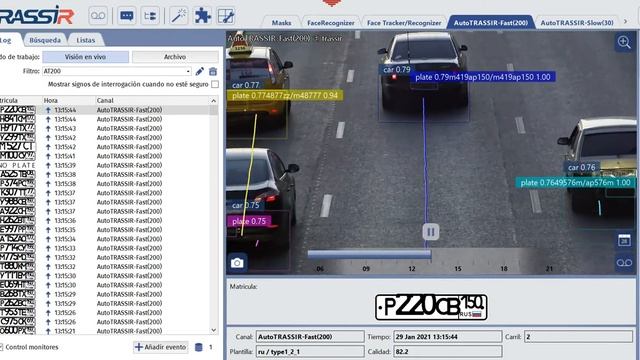The width and height of the screenshot is (640, 360).
Task: Select Visión en vivo mode
Action: click(85, 57)
